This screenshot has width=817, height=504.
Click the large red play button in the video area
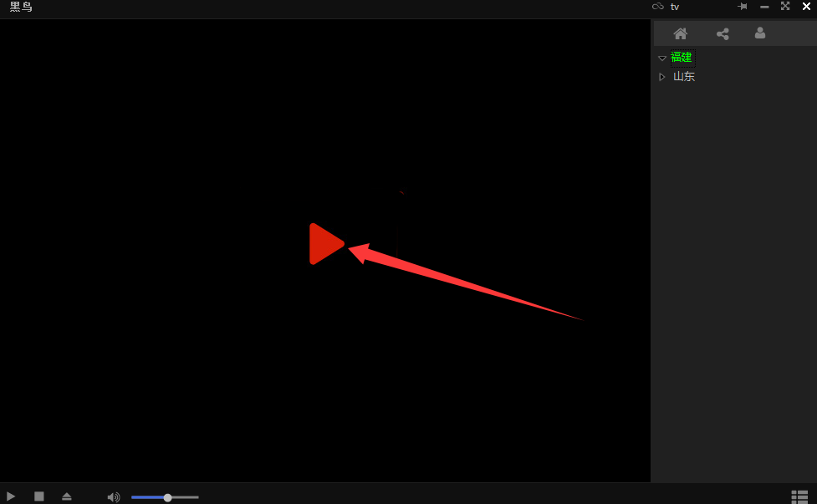(326, 244)
